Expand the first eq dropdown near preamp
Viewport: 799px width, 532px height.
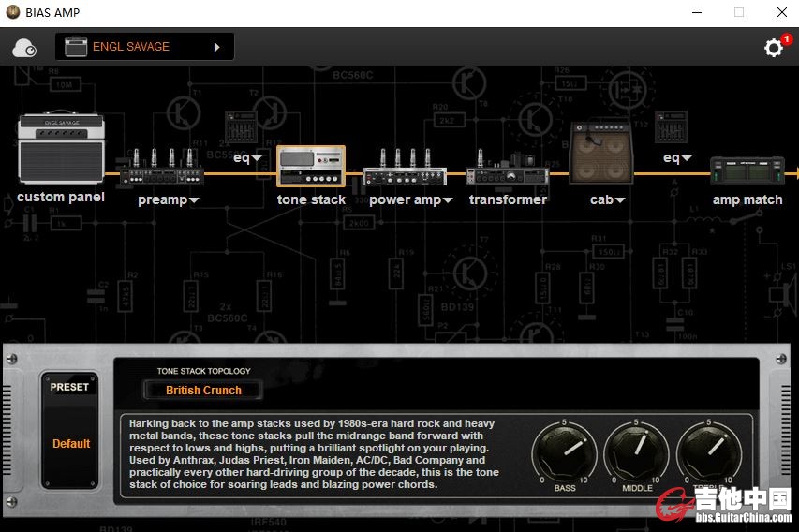[x=257, y=158]
